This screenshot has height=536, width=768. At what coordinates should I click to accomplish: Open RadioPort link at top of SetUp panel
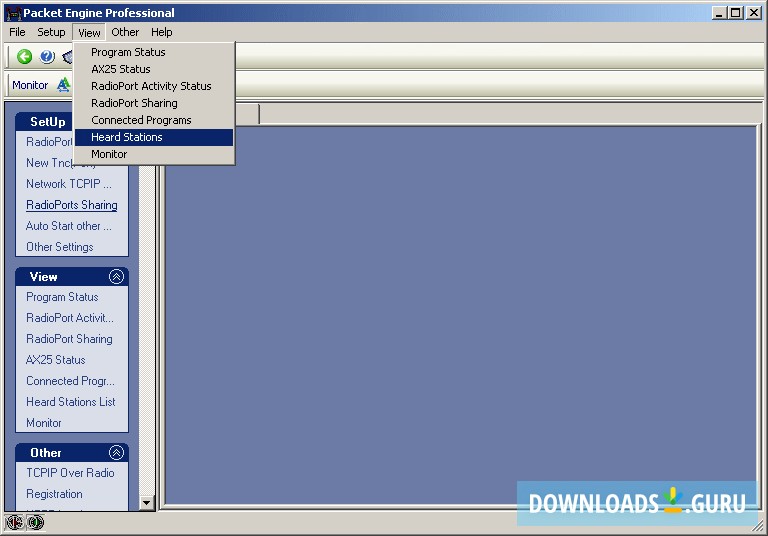tap(49, 142)
